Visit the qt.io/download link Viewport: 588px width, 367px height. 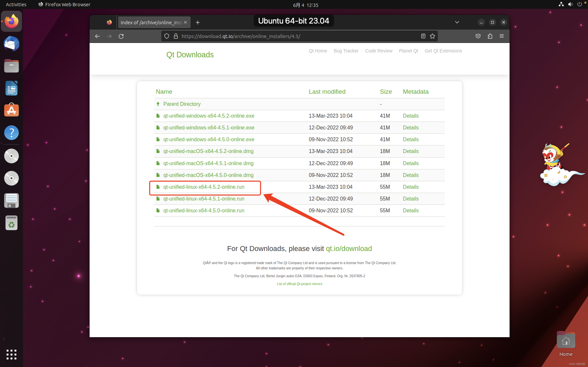pos(349,249)
